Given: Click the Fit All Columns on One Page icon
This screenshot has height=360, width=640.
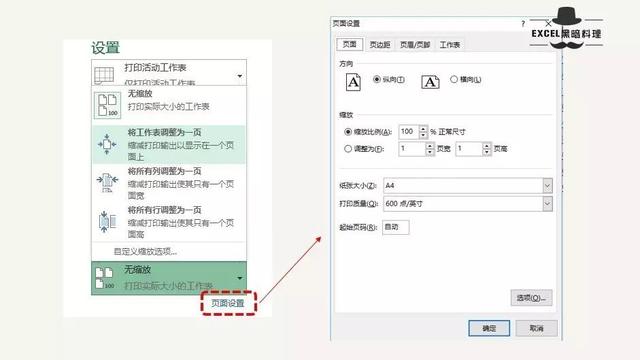Looking at the screenshot, I should point(107,182).
